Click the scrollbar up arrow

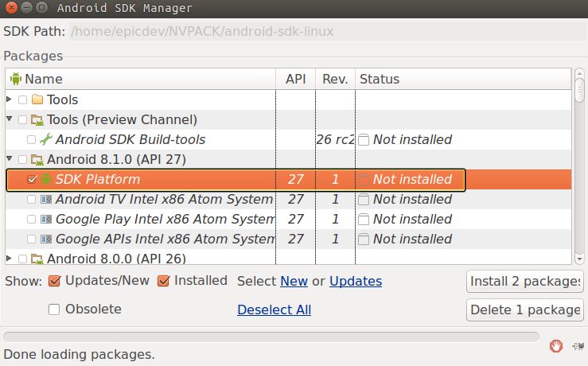pyautogui.click(x=579, y=73)
